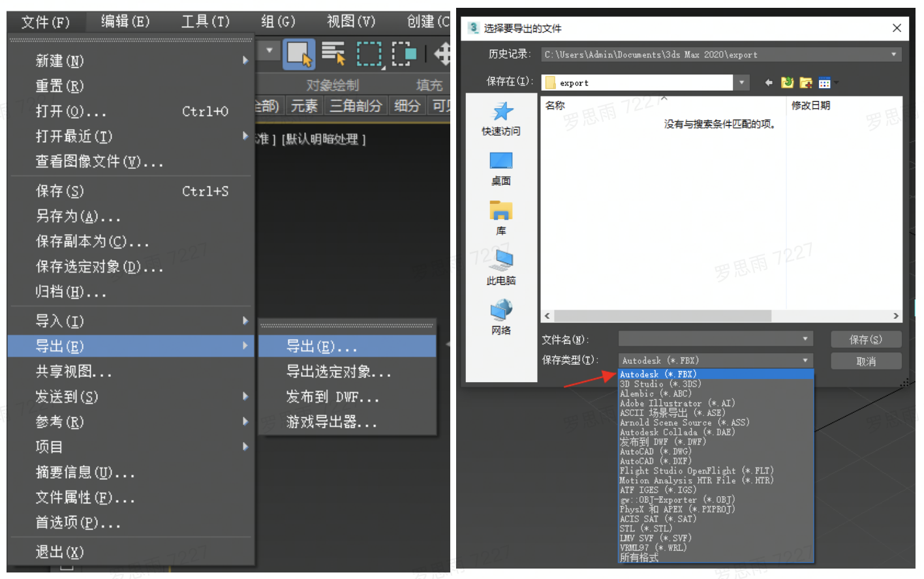Click the 保存 button
The height and width of the screenshot is (579, 924).
pyautogui.click(x=865, y=338)
